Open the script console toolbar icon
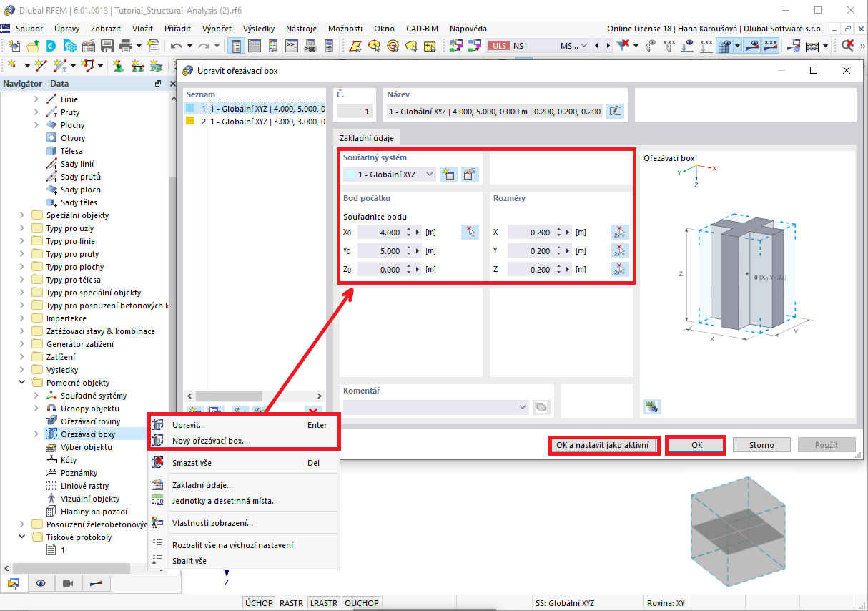This screenshot has width=868, height=611. 292,46
